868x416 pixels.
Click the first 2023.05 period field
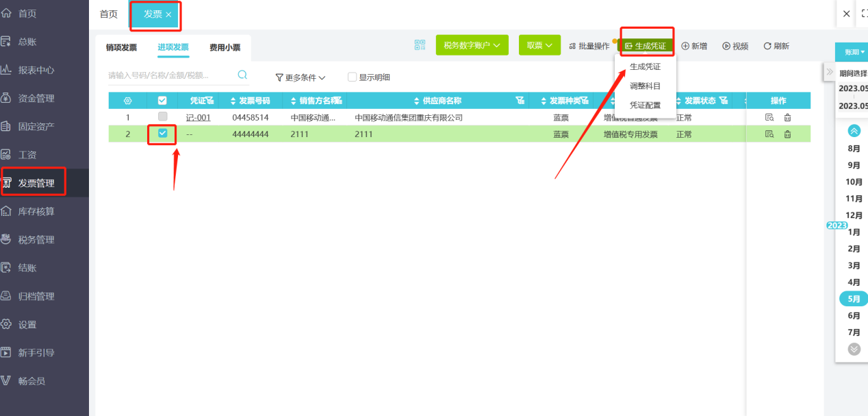point(853,88)
